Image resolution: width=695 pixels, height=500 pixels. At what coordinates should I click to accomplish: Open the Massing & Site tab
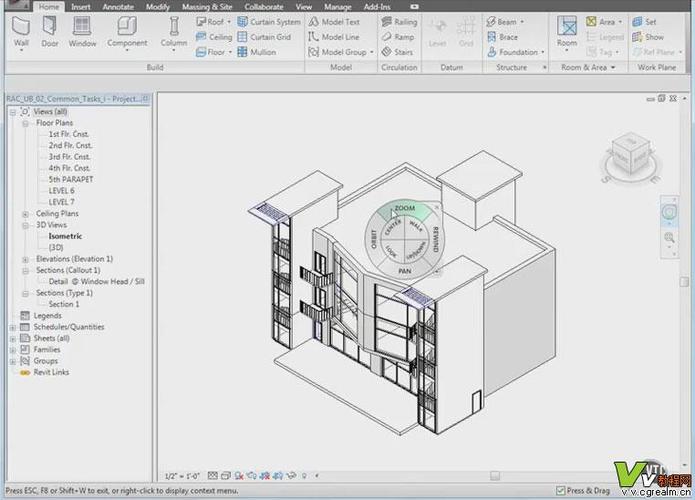tap(207, 6)
